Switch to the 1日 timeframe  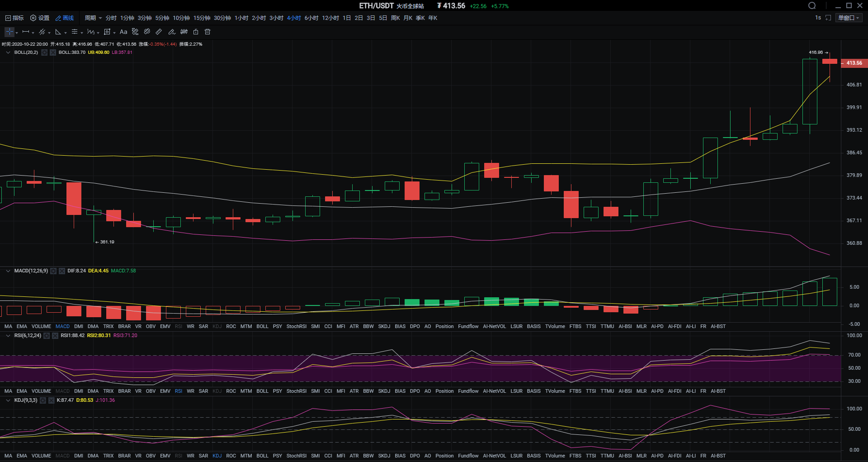click(347, 18)
